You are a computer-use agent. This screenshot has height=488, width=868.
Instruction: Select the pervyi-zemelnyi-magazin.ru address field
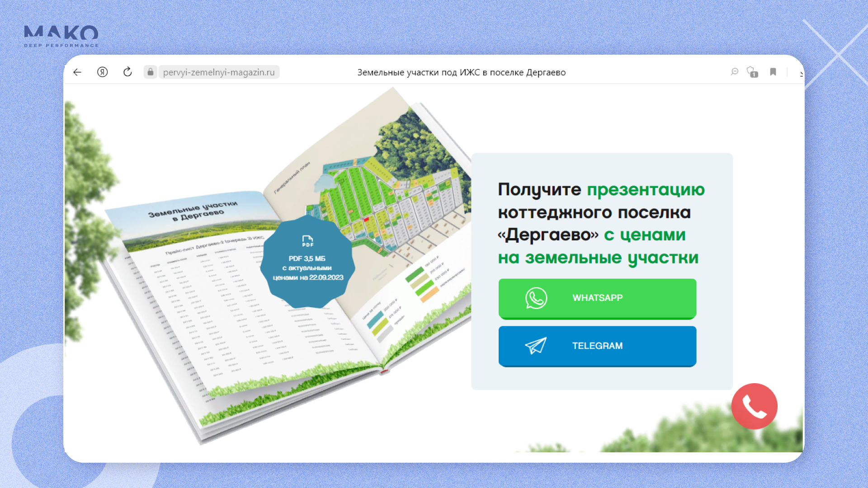(219, 72)
